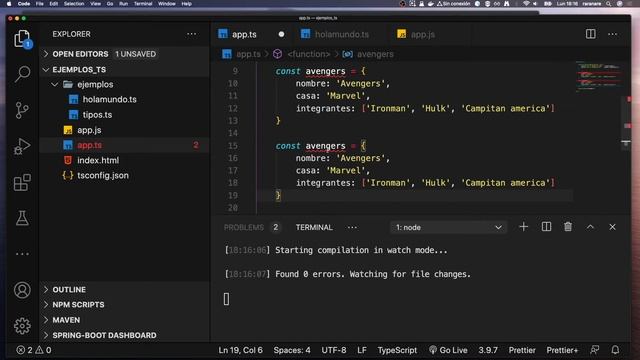Select TypeScript version 3.9.7
The width and height of the screenshot is (640, 360).
(488, 350)
